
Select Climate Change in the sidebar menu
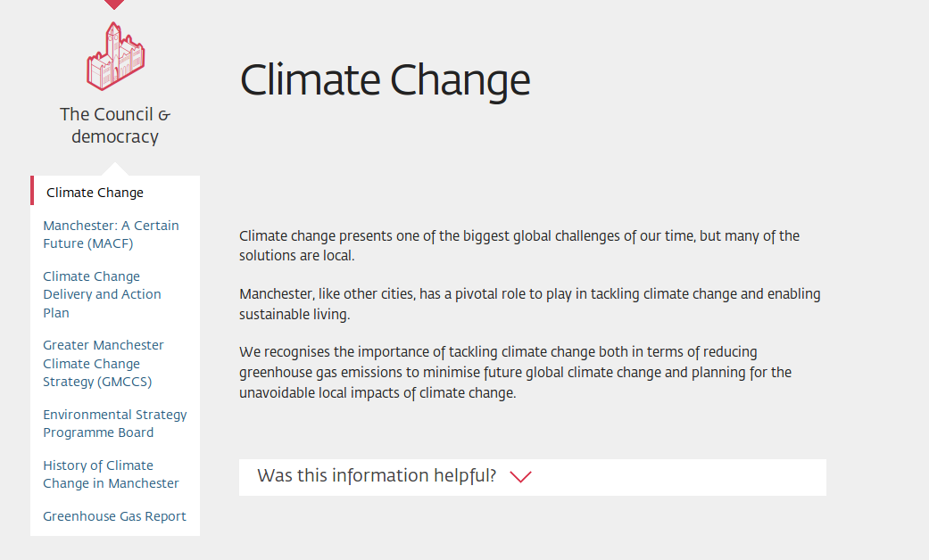pyautogui.click(x=95, y=193)
